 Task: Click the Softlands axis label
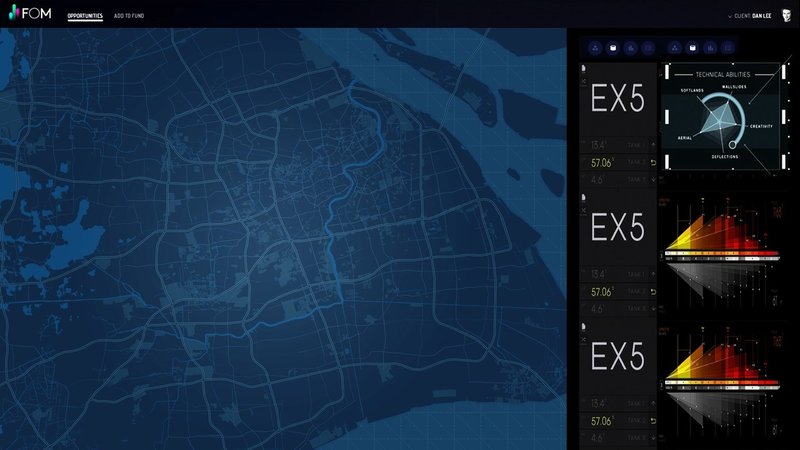692,90
